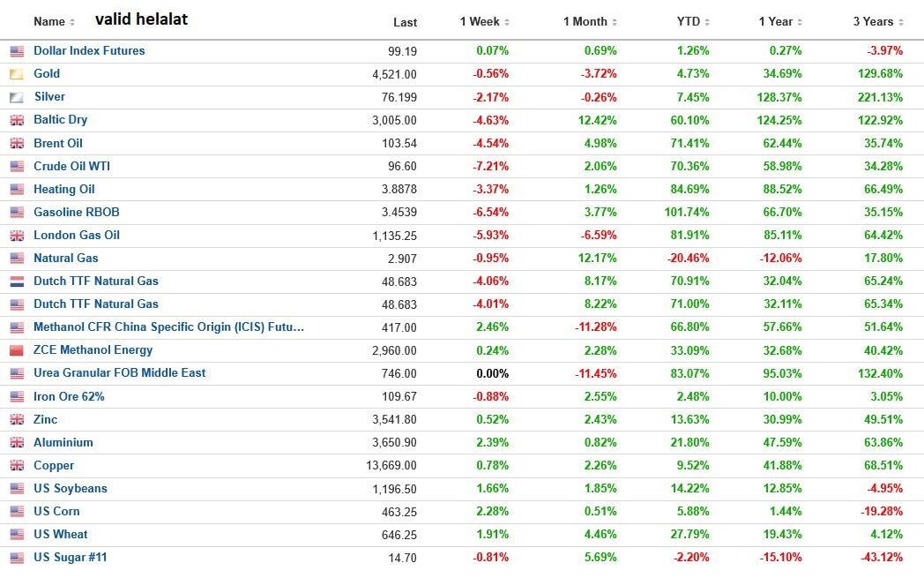Open Urea Granular FOB Middle East link

pos(120,372)
